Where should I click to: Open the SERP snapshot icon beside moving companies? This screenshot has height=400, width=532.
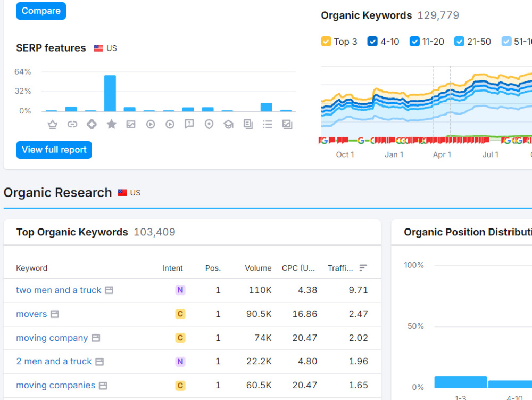point(103,386)
